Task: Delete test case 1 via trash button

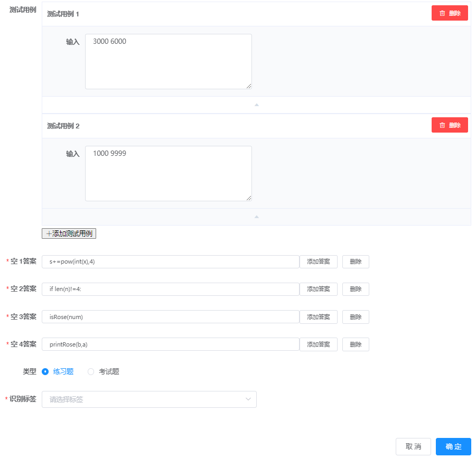Action: pos(450,13)
